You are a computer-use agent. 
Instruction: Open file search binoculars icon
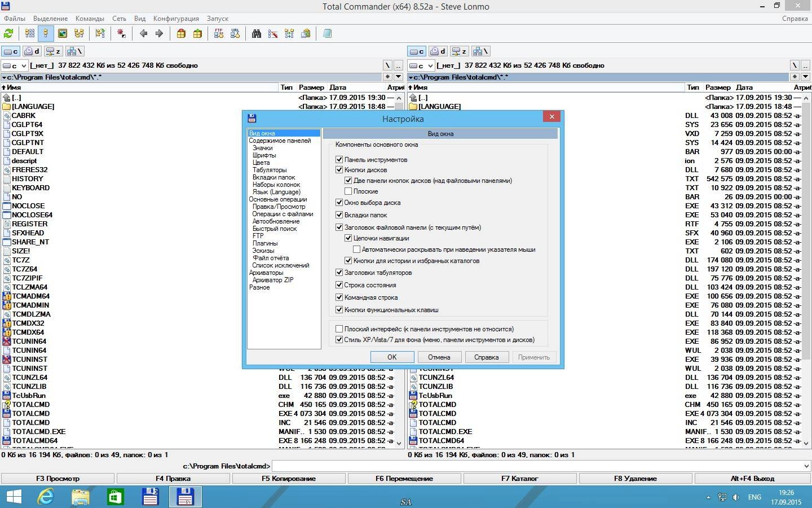pos(257,33)
